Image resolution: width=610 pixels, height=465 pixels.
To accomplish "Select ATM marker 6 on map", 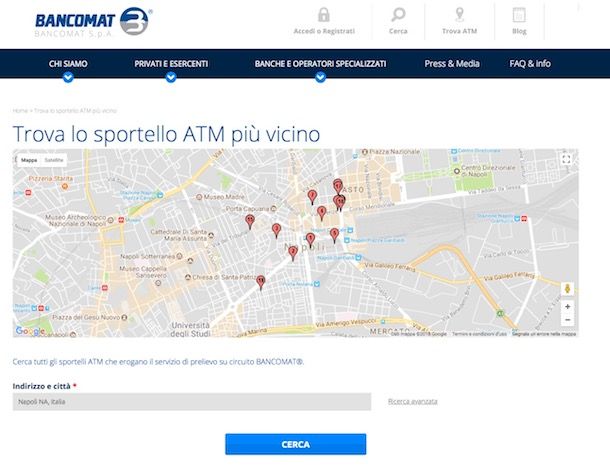I will [x=321, y=213].
